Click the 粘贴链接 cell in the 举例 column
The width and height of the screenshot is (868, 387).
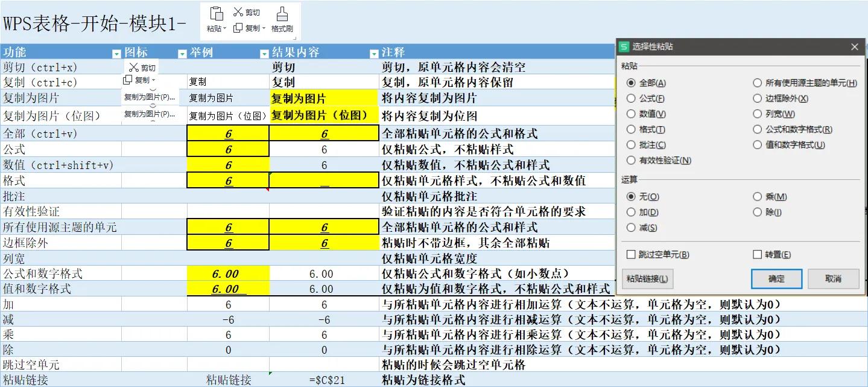(x=228, y=380)
